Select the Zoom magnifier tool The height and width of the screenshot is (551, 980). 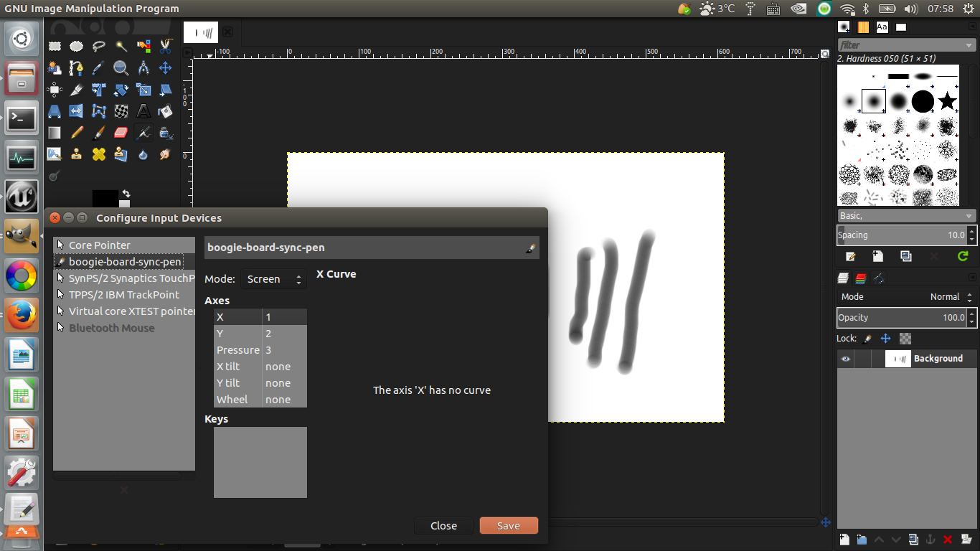coord(121,68)
